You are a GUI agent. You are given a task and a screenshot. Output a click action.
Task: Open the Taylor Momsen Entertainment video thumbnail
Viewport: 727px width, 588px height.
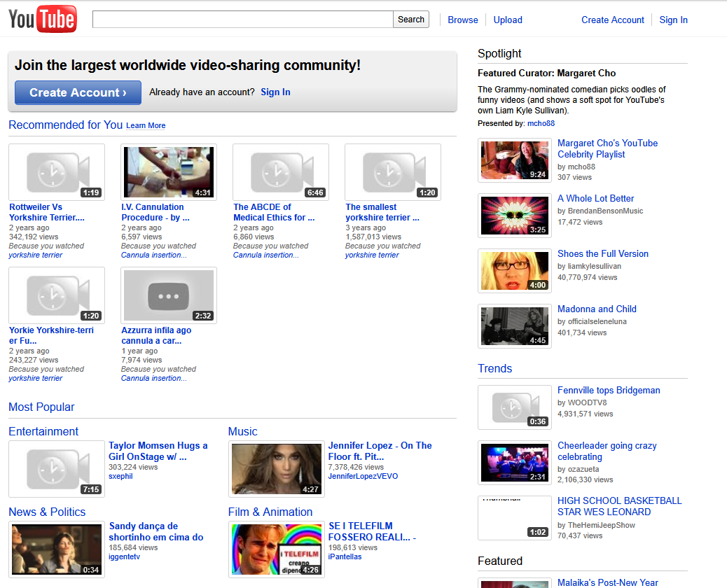click(x=56, y=469)
